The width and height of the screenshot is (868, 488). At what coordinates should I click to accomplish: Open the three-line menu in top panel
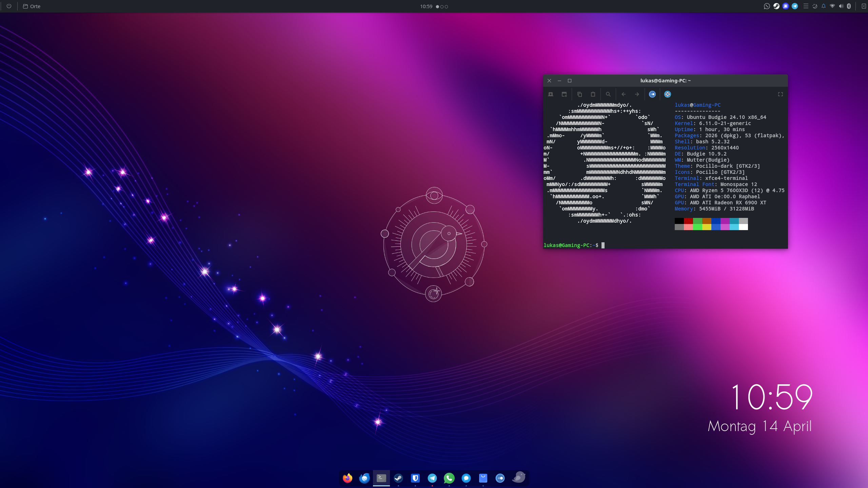pos(806,6)
